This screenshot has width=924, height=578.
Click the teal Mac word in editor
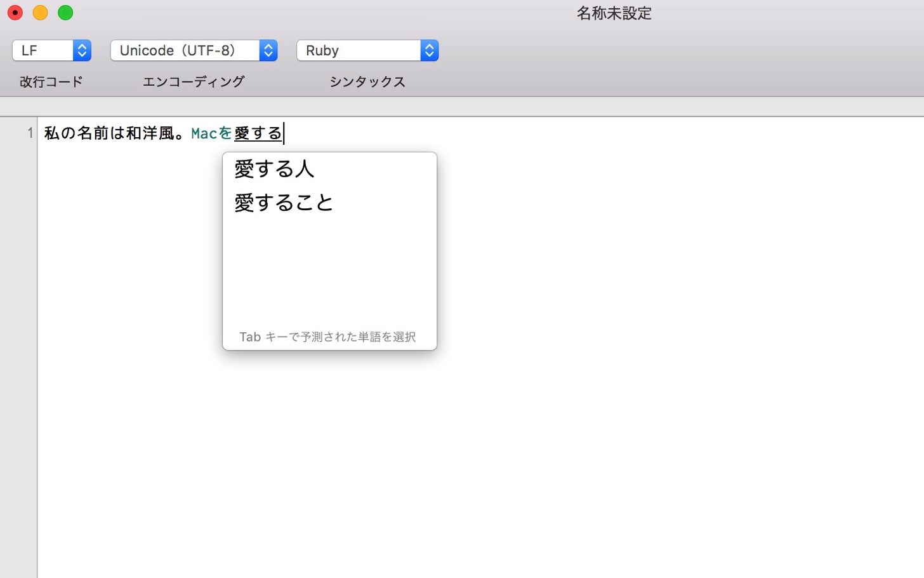[x=204, y=133]
